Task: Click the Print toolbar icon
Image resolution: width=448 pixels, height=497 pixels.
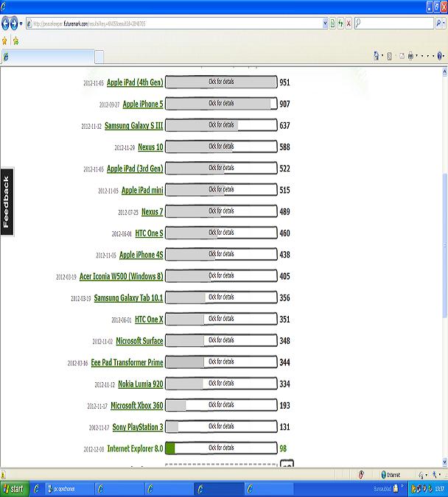Action: coord(410,56)
